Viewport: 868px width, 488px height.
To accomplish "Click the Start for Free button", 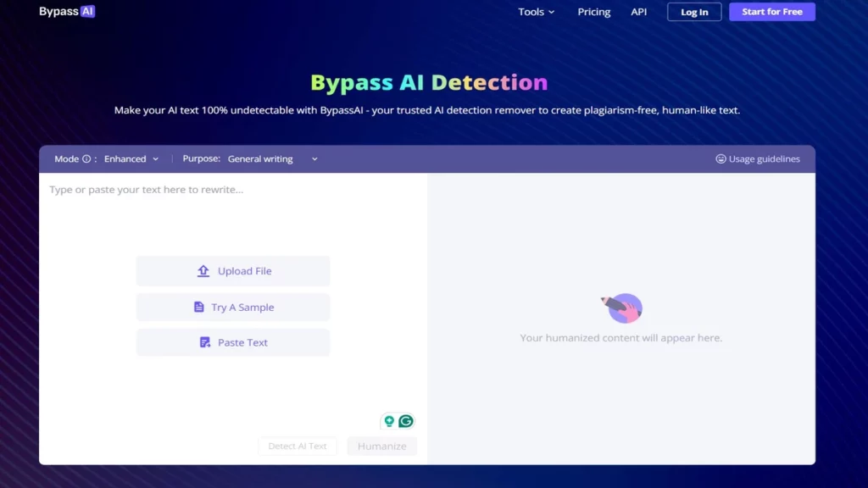I will point(771,11).
